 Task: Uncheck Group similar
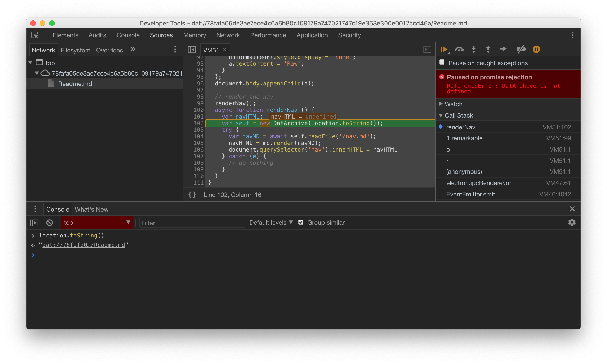coord(301,222)
